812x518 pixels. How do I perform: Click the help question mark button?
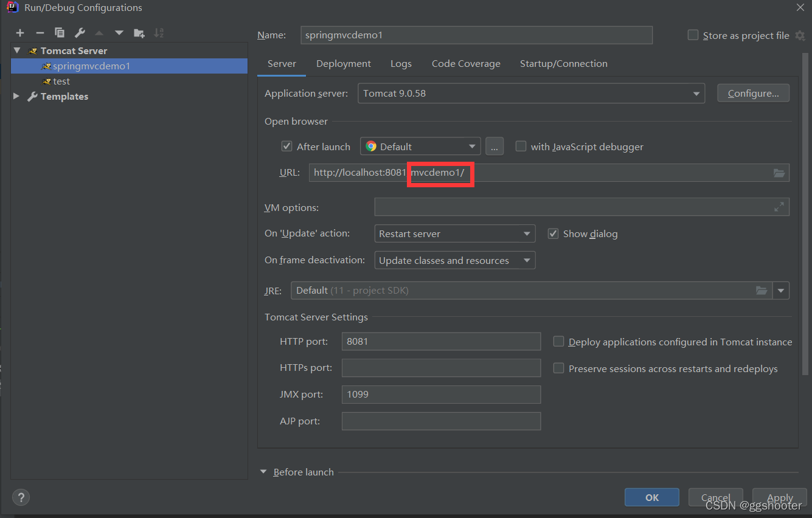21,498
